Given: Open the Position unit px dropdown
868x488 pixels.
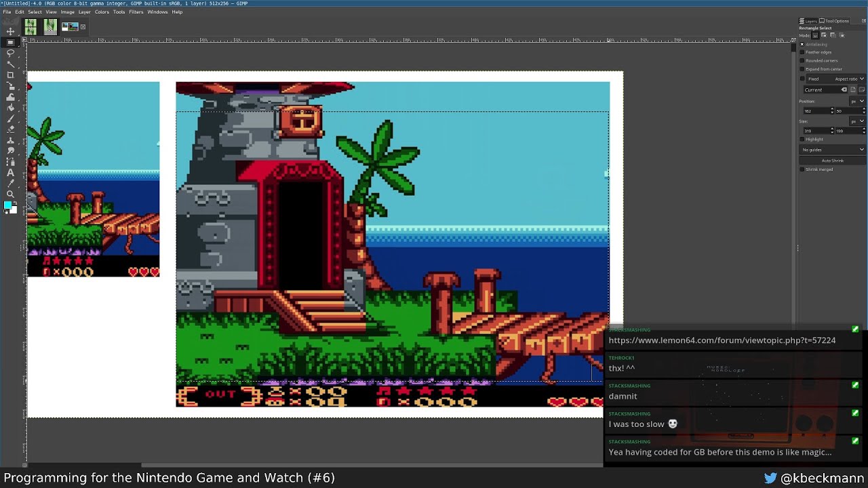Looking at the screenshot, I should [858, 101].
